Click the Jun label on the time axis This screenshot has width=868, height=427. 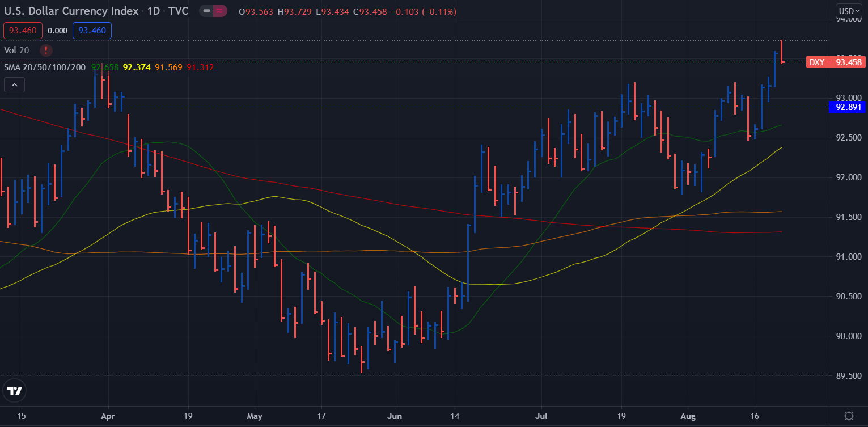pos(395,416)
